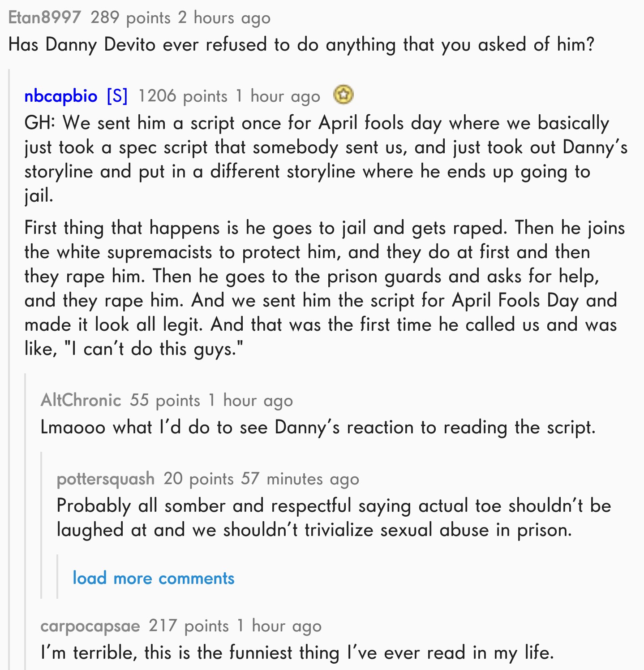Viewport: 644px width, 670px height.
Task: Visit AltChronic's profile page
Action: click(x=81, y=400)
